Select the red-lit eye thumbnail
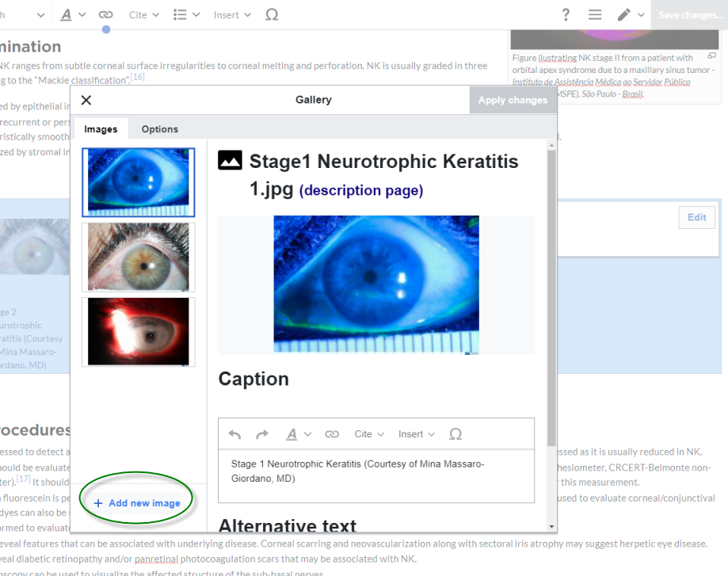The height and width of the screenshot is (576, 728). click(139, 331)
